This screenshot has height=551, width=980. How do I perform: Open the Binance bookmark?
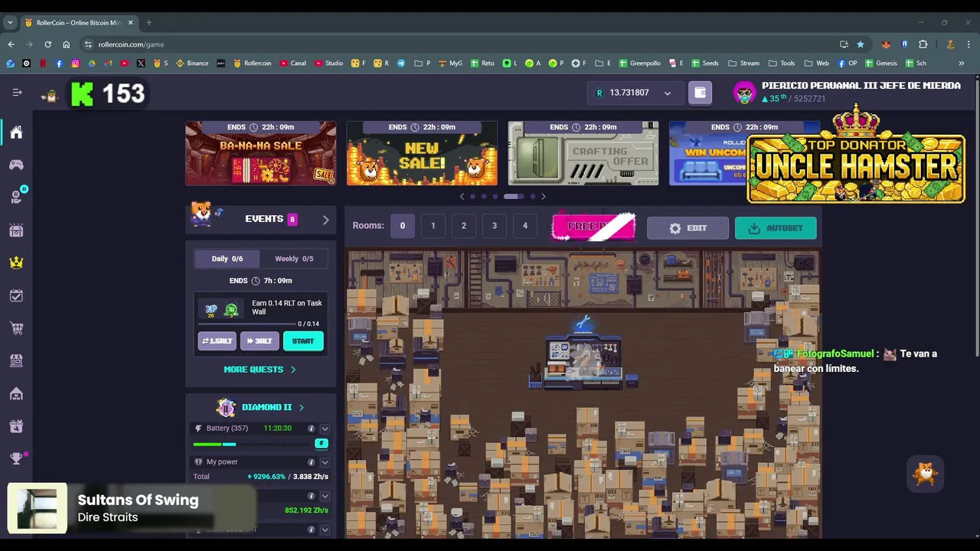pos(192,64)
